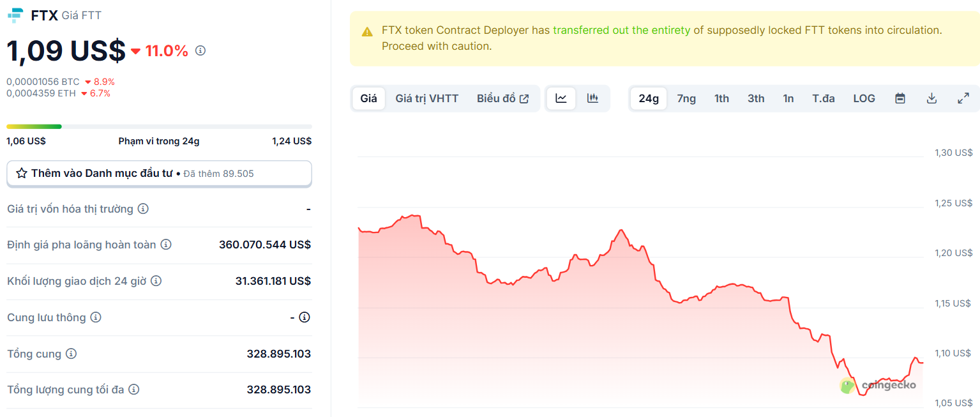This screenshot has height=417, width=980.
Task: Show info for Tổng lượng cung tối đa
Action: [x=134, y=390]
